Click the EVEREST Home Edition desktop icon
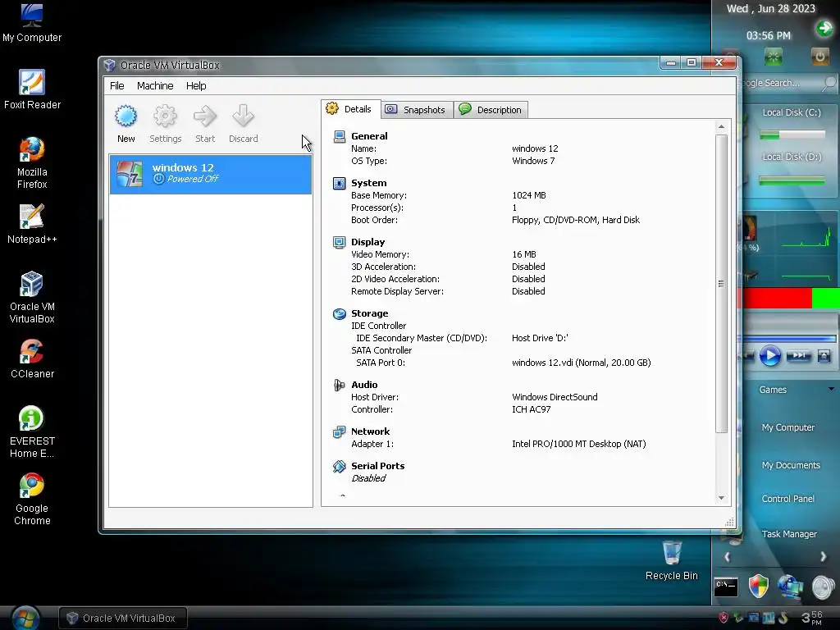The width and height of the screenshot is (840, 630). [32, 432]
